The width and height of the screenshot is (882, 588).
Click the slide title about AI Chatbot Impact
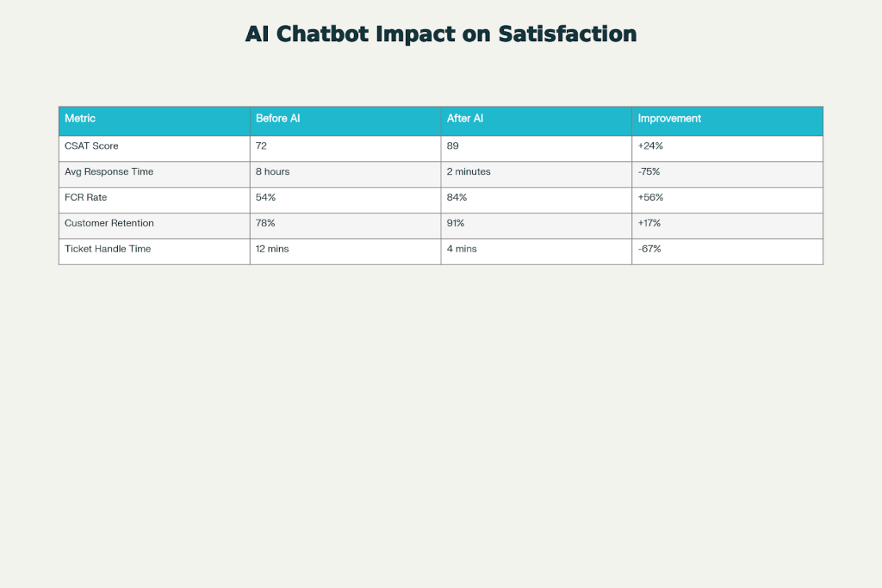pos(441,34)
